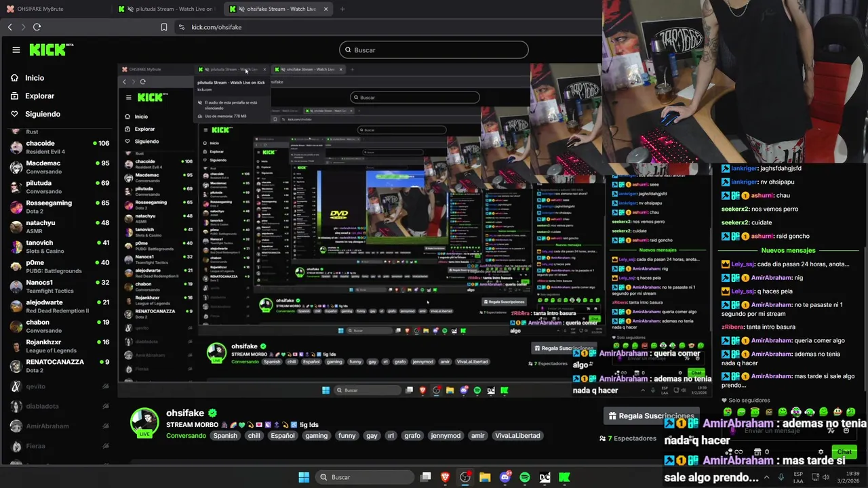Screen dimensions: 868x488
Task: Click the Solo seguidores label
Action: [x=749, y=401]
